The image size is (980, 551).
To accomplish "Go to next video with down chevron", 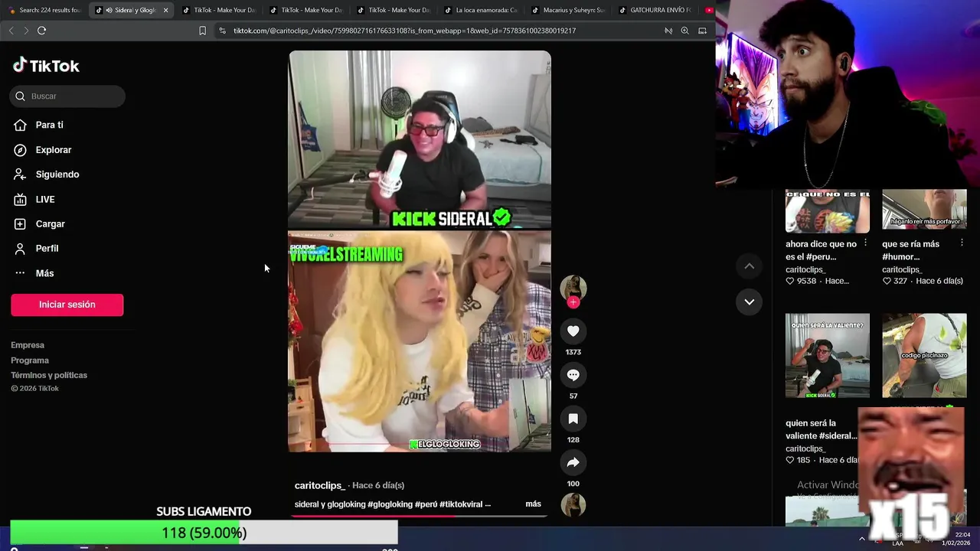I will (750, 302).
